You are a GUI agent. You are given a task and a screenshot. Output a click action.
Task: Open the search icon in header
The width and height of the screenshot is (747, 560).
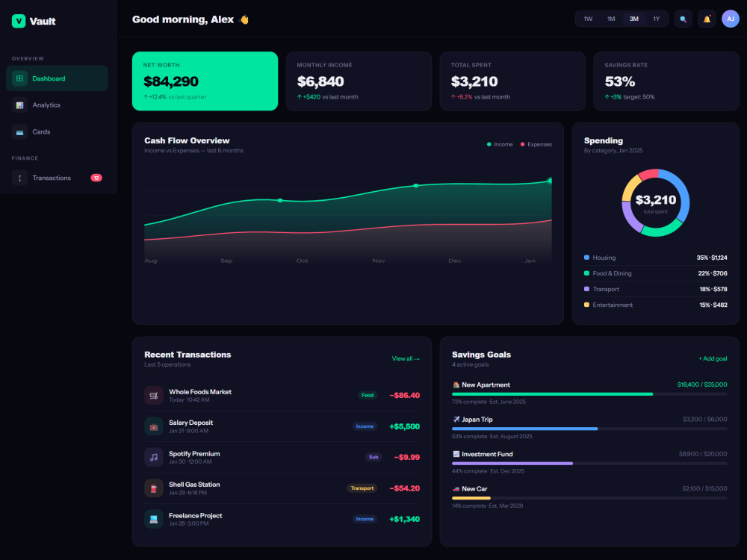click(x=683, y=19)
